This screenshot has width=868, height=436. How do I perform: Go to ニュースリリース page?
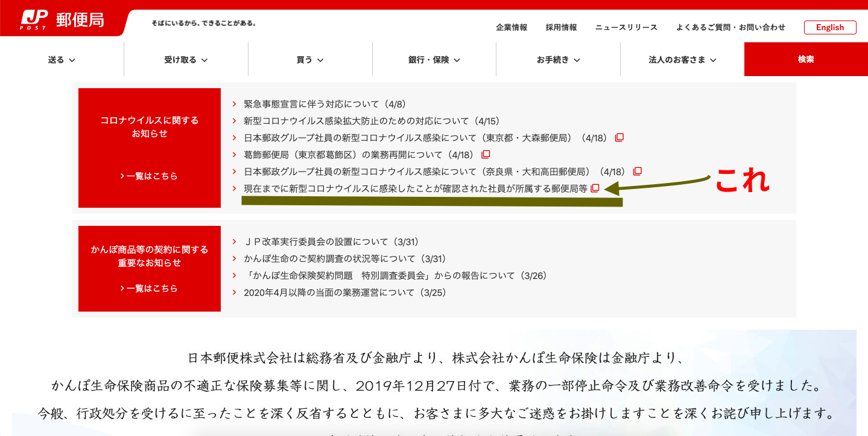pos(626,27)
